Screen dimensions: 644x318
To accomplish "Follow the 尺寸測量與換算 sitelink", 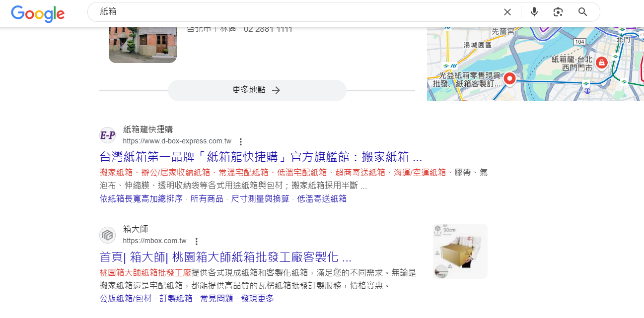I will tap(260, 199).
